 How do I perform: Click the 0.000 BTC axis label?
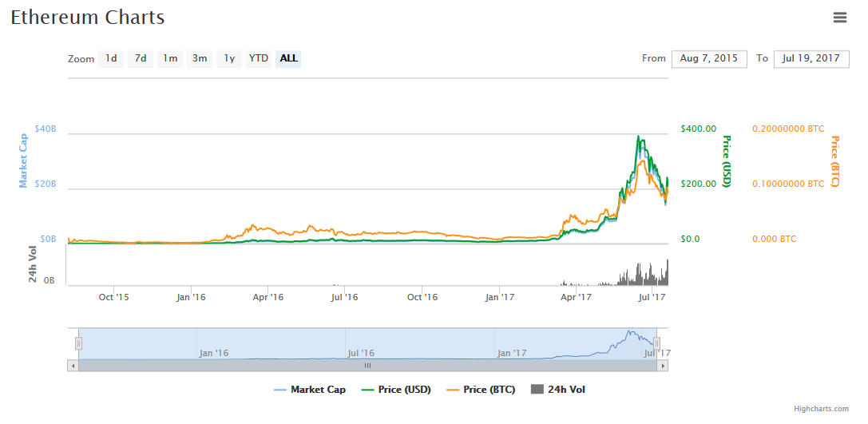[x=775, y=239]
